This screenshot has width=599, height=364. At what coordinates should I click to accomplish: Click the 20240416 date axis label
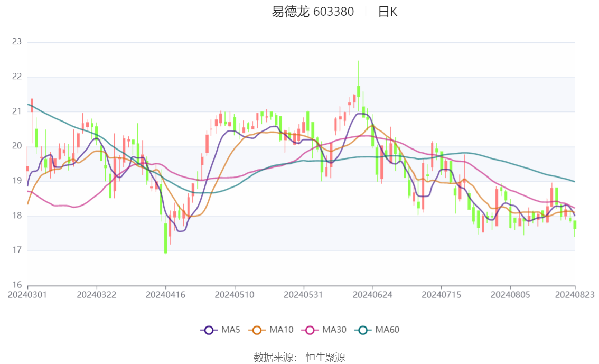[x=165, y=295]
